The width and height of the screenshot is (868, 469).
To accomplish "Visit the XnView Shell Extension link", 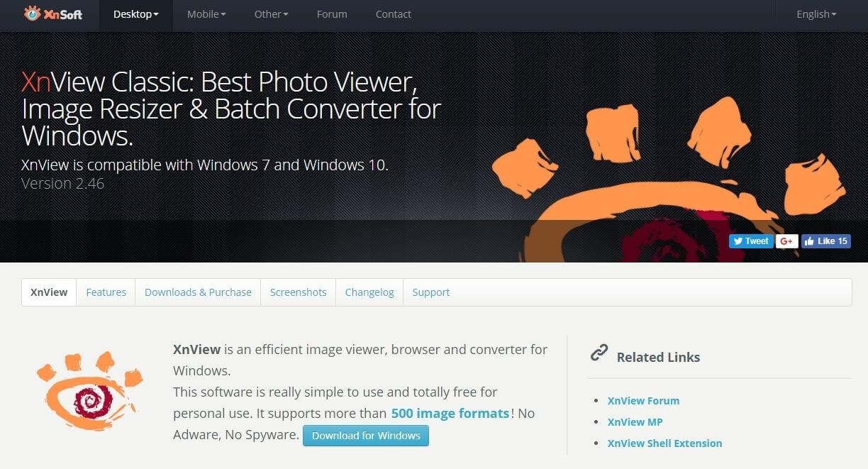I will click(664, 443).
